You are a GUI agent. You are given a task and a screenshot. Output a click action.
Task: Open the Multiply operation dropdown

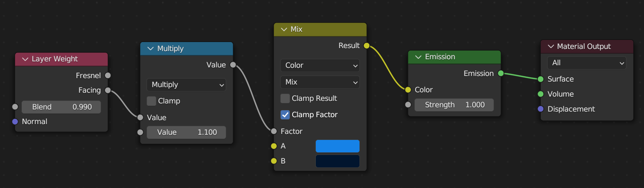click(x=186, y=85)
